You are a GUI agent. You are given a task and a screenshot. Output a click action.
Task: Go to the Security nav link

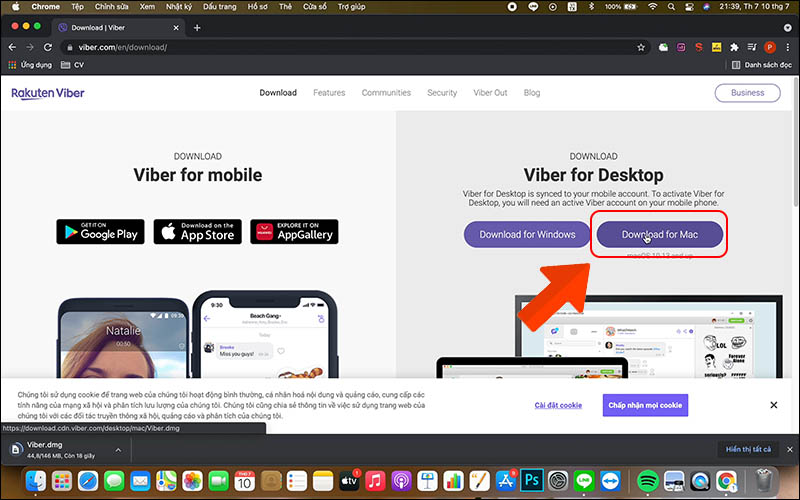442,93
